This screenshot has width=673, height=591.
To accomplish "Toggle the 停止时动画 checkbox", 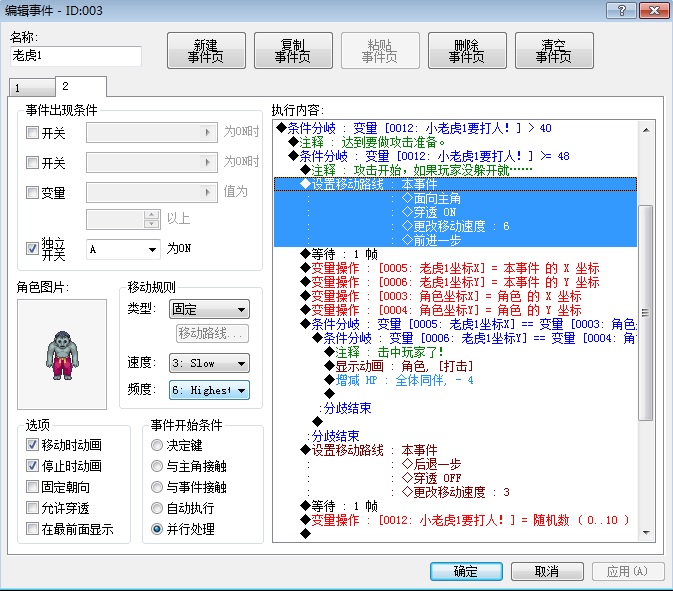I will pyautogui.click(x=33, y=466).
